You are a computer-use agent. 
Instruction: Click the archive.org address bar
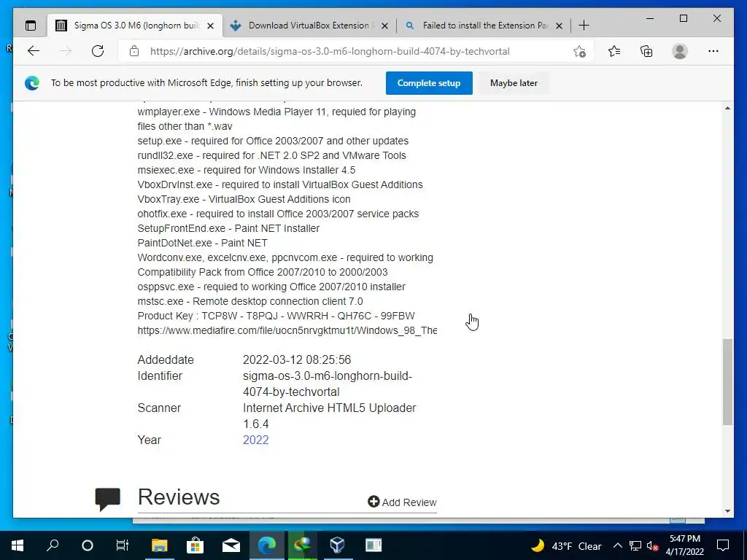(330, 52)
